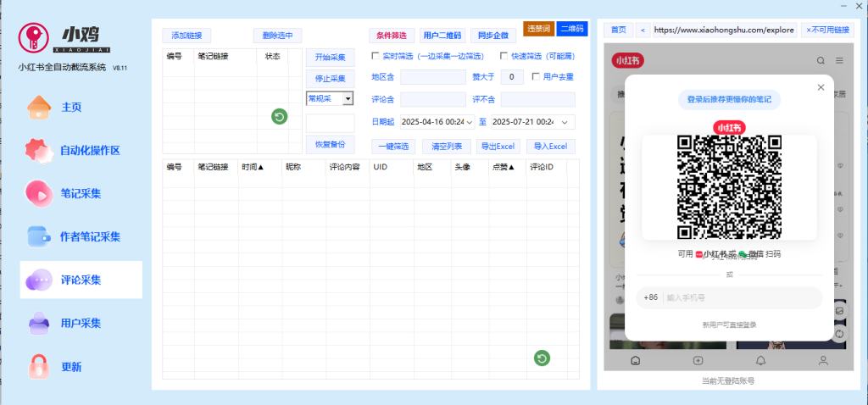Image resolution: width=868 pixels, height=405 pixels.
Task: Tap the plus publish icon in bottom navigation
Action: 698,361
